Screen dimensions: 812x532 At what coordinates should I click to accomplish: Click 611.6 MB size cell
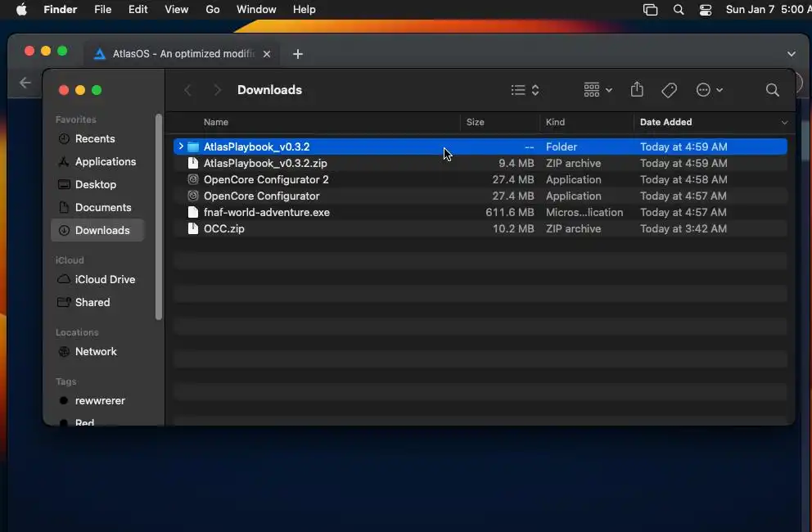click(x=510, y=212)
